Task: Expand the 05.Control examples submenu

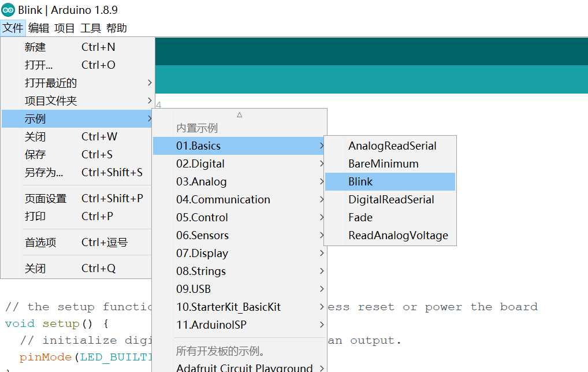Action: [239, 218]
